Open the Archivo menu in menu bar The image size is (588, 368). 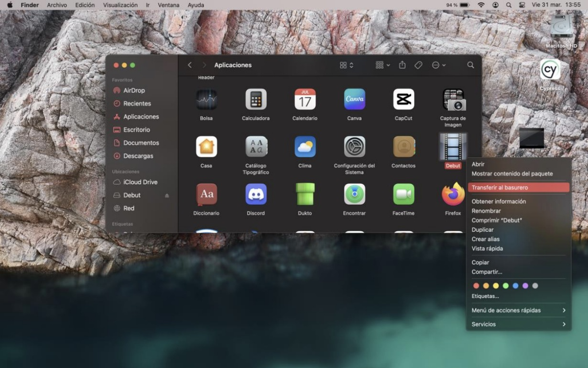click(x=57, y=5)
